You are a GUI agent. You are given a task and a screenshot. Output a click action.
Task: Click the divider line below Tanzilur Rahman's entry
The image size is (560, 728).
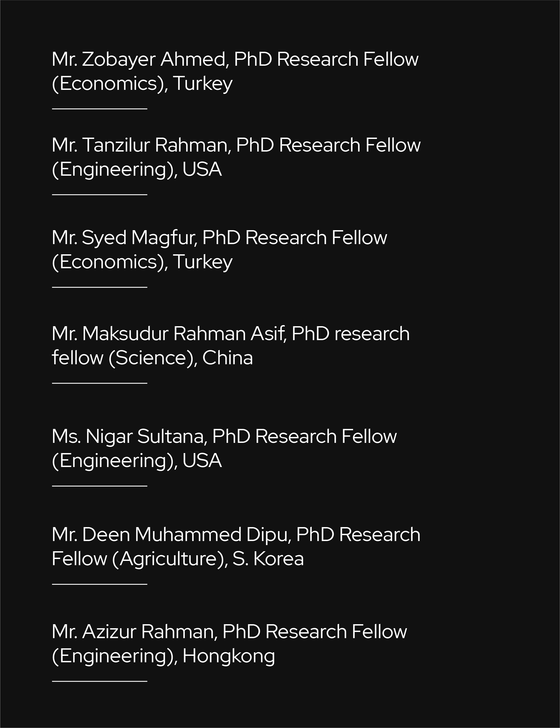[x=99, y=194]
